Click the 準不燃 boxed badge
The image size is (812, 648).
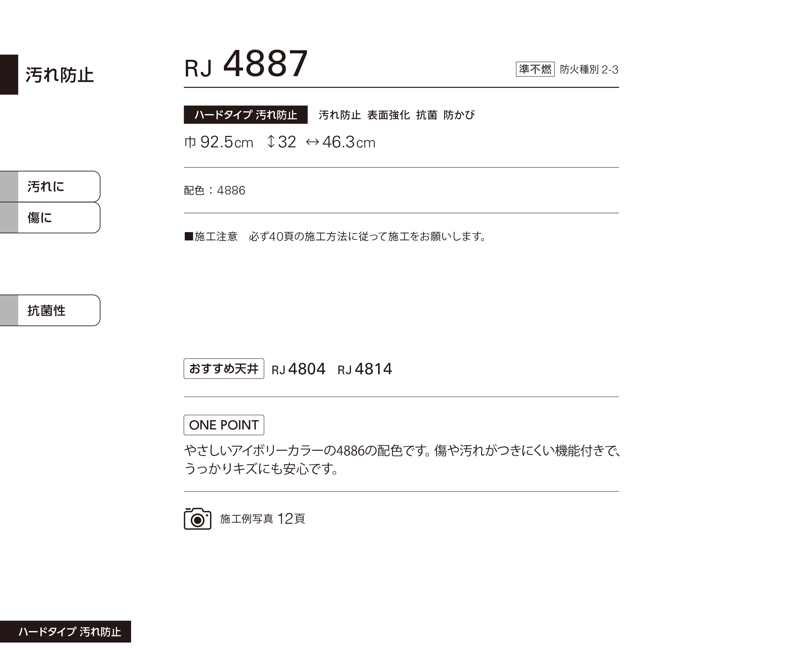coord(535,69)
